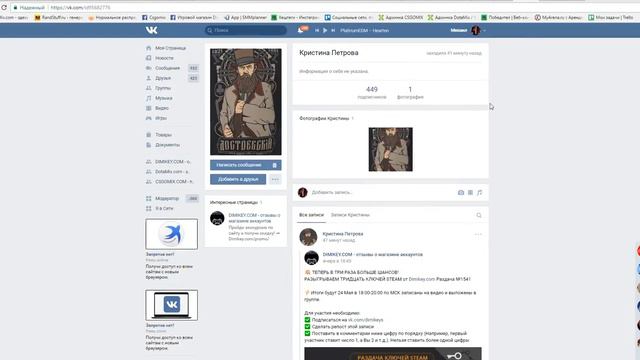Open Товары in the sidebar
Viewport: 640px width, 360px height.
(x=163, y=135)
